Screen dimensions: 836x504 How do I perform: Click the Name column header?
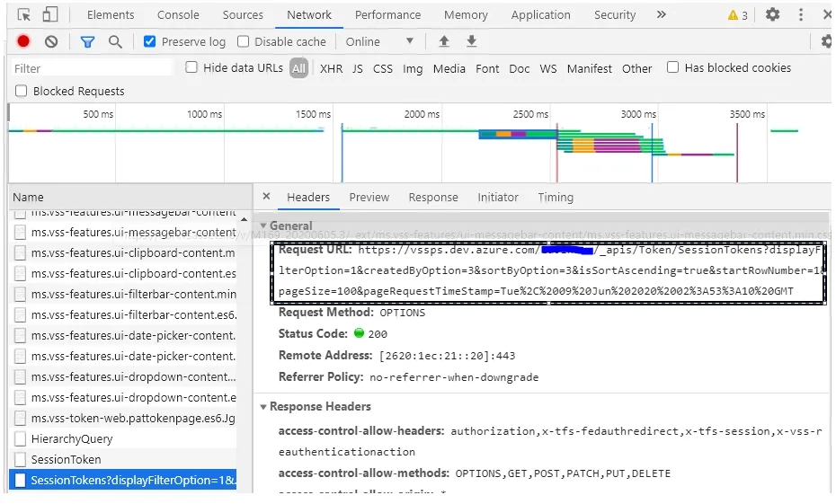tap(130, 197)
